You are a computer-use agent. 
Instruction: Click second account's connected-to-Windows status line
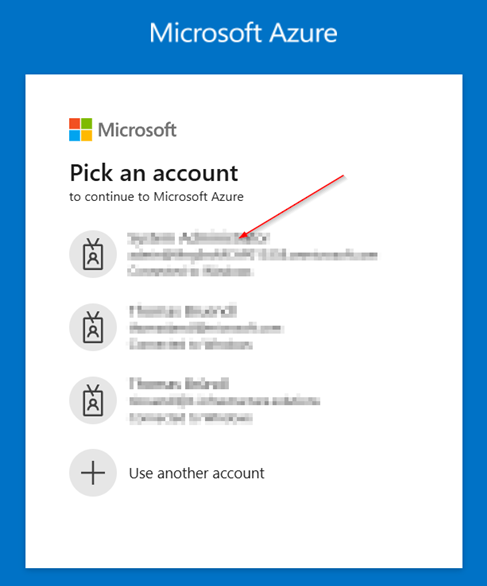191,345
